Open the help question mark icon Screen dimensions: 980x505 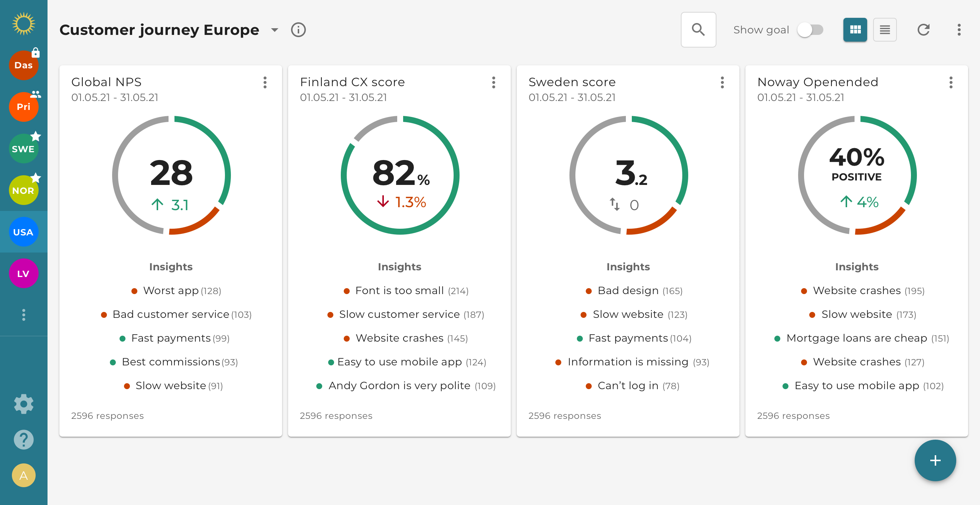(24, 440)
